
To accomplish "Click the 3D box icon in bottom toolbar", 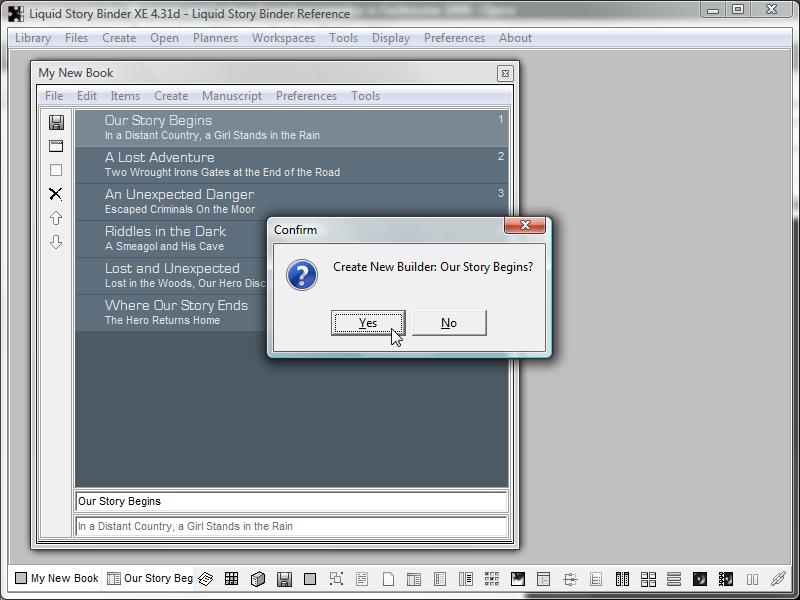I will (x=257, y=578).
